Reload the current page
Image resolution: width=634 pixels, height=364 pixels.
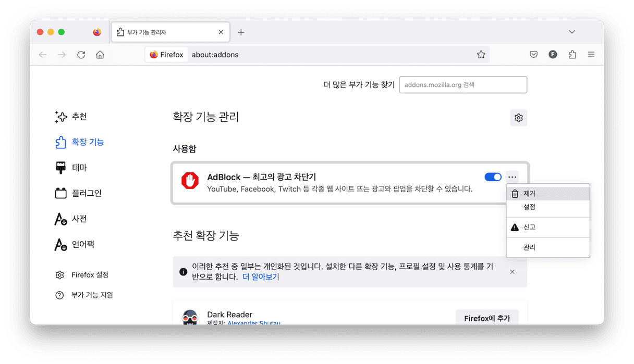[x=81, y=55]
